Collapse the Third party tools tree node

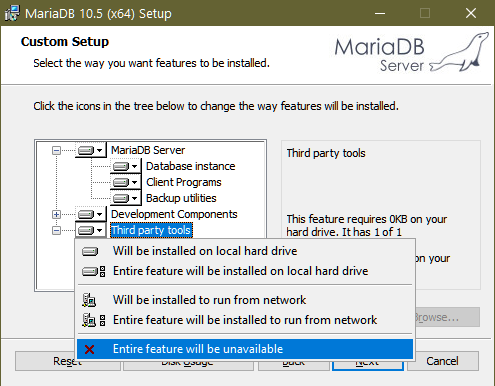pyautogui.click(x=56, y=230)
